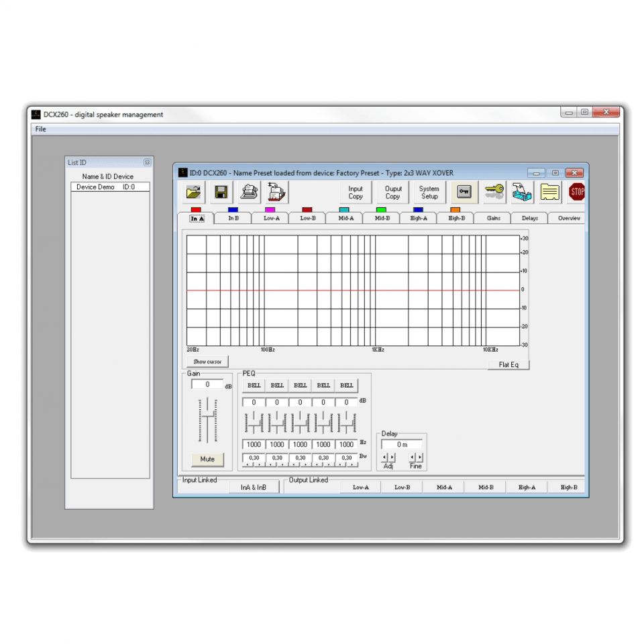This screenshot has height=644, width=644.
Task: Click the red STOP sign icon
Action: 577,192
